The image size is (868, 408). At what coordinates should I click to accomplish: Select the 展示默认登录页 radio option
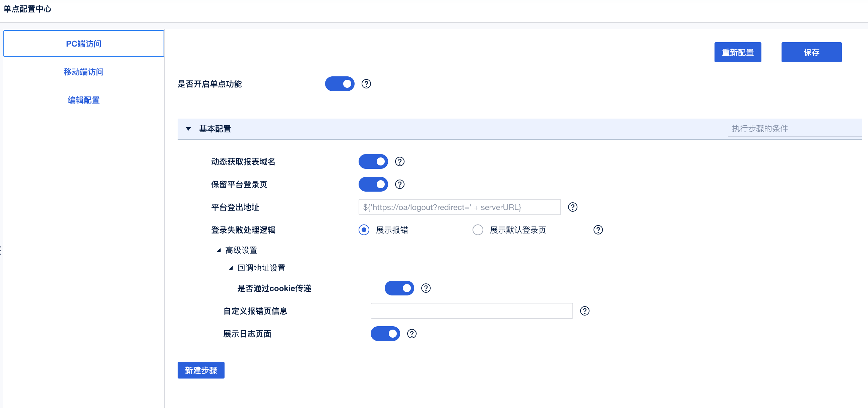coord(478,230)
